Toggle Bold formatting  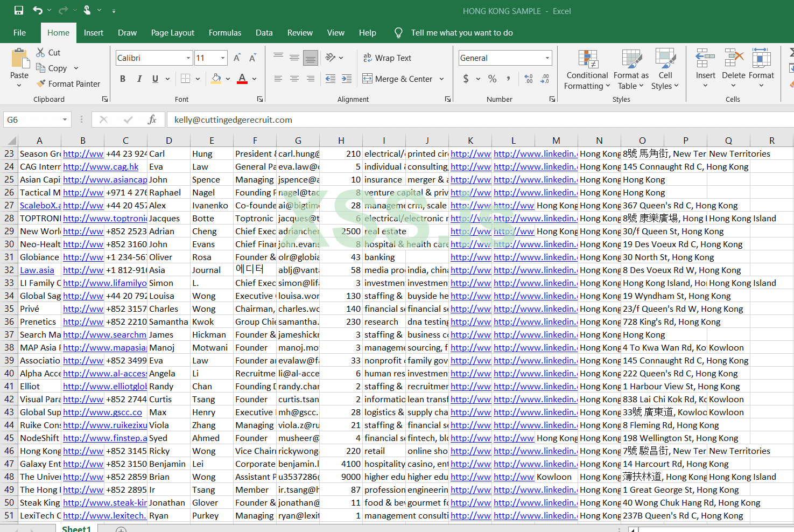[123, 79]
